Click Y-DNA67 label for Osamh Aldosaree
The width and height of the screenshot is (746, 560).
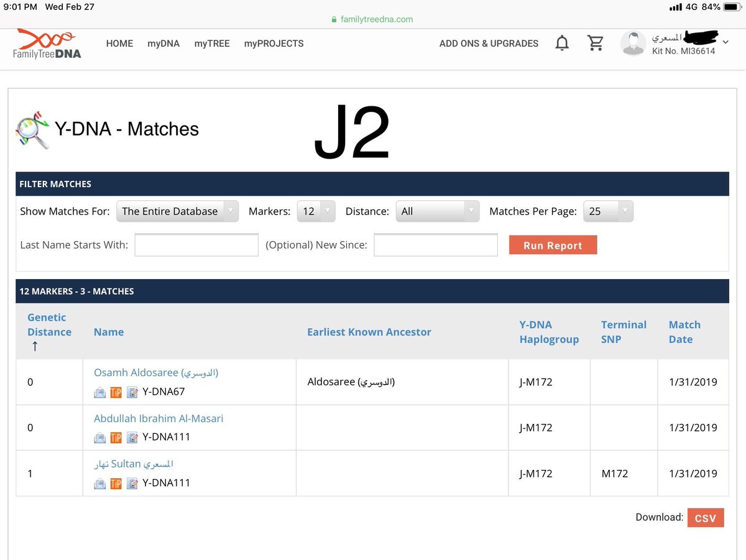pos(163,392)
